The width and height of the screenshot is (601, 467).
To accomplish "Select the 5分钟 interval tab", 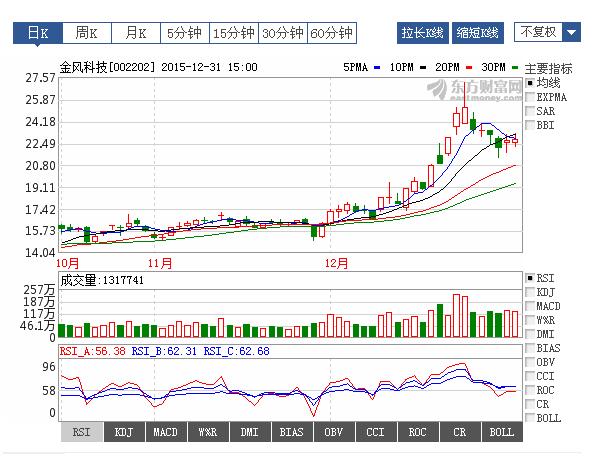I will tap(184, 33).
